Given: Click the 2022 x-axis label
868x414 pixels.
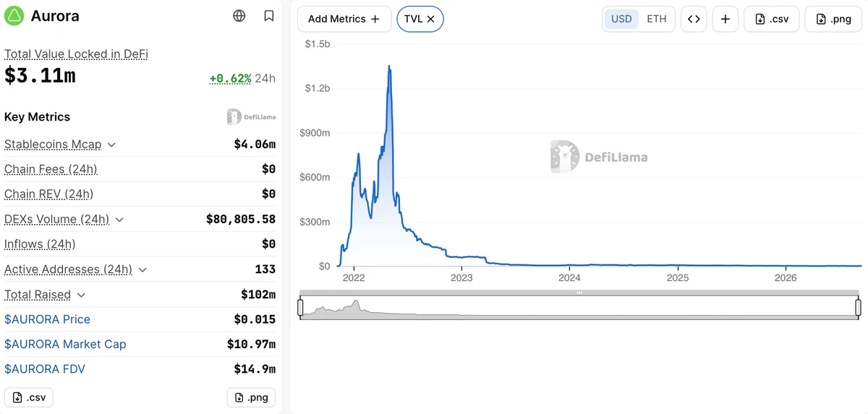Looking at the screenshot, I should 354,278.
